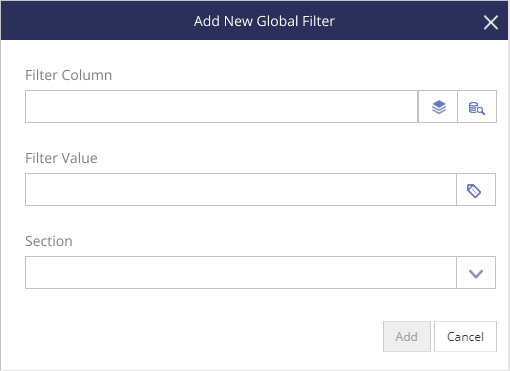The height and width of the screenshot is (371, 510).
Task: Open the Section combo box field
Action: (x=241, y=273)
